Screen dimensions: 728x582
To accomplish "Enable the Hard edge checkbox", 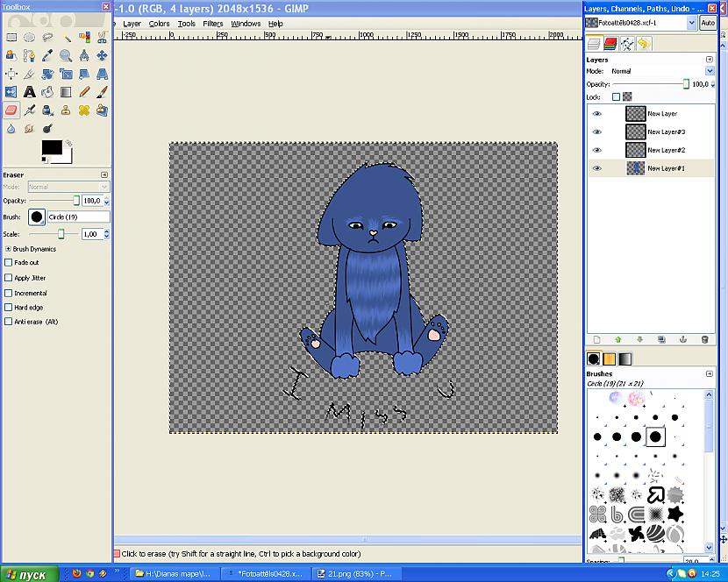I will (x=8, y=308).
